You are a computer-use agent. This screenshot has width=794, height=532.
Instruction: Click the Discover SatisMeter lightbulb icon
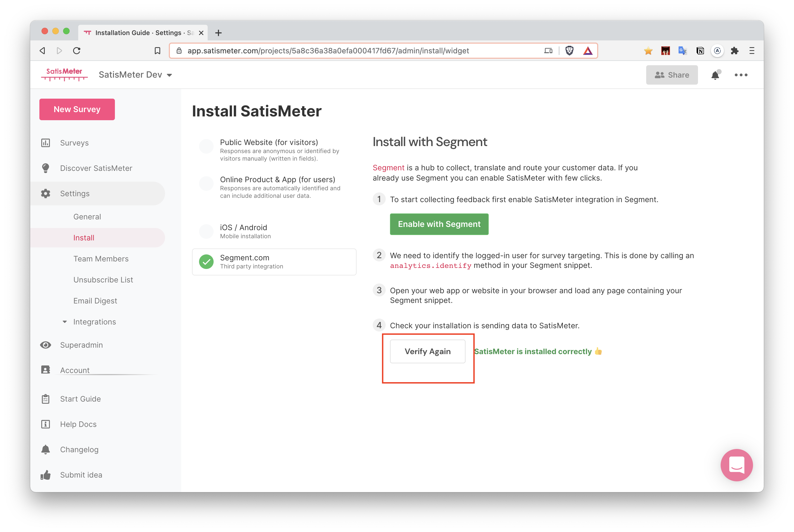46,168
